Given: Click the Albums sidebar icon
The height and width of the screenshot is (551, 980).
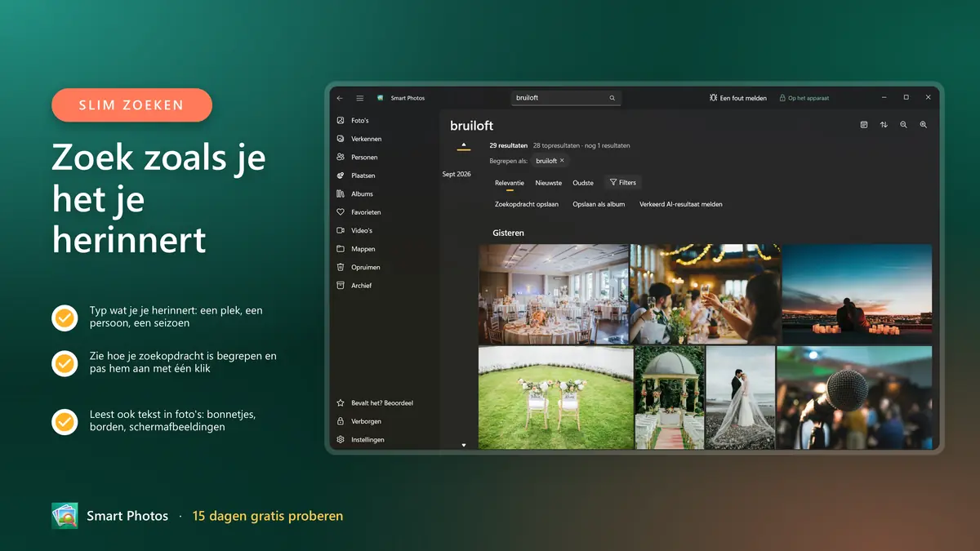Looking at the screenshot, I should click(x=341, y=193).
